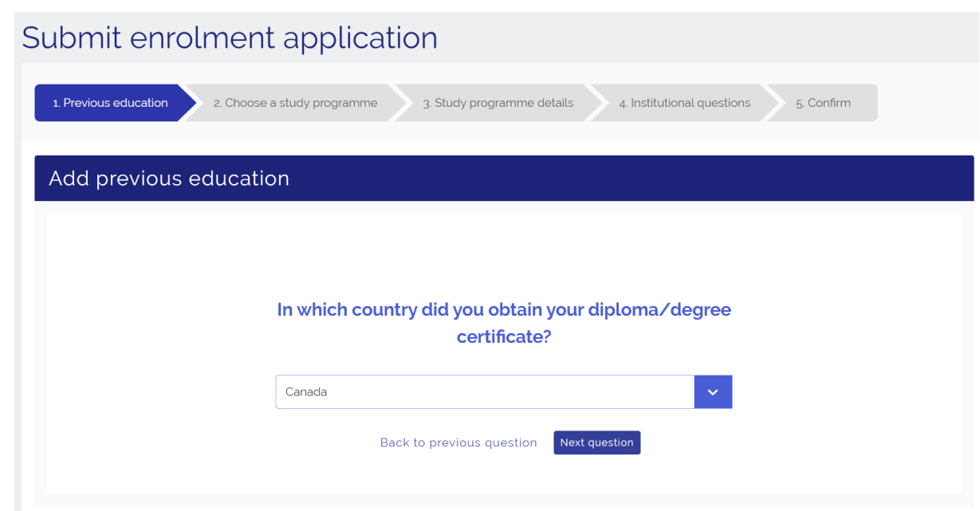Click the Add previous education header title

coord(169,179)
